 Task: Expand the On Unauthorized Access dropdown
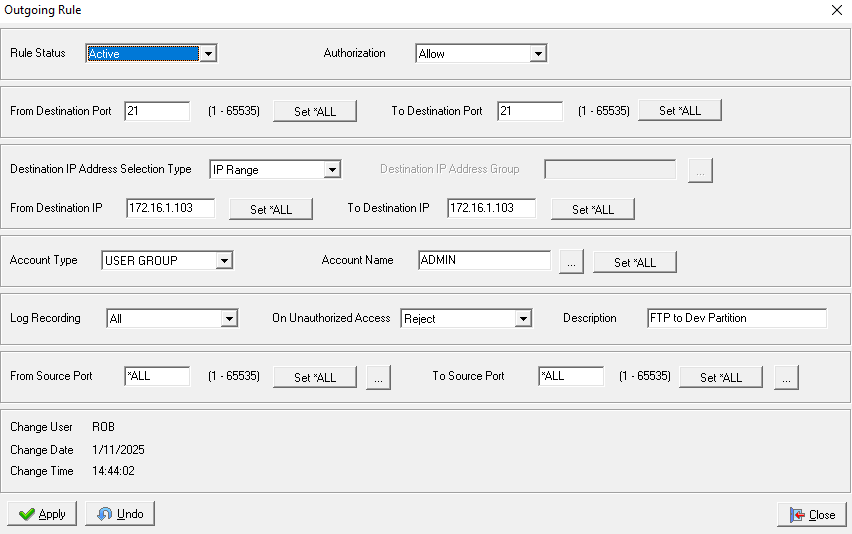tap(523, 319)
